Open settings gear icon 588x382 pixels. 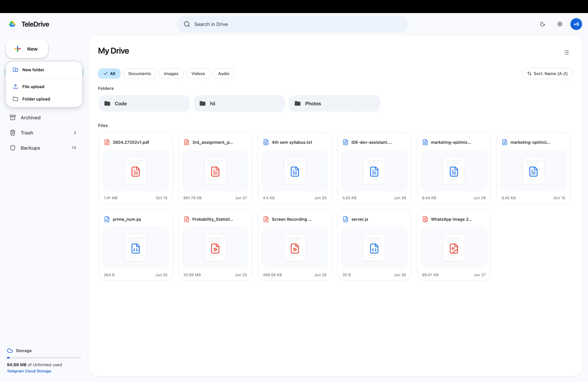click(x=560, y=24)
